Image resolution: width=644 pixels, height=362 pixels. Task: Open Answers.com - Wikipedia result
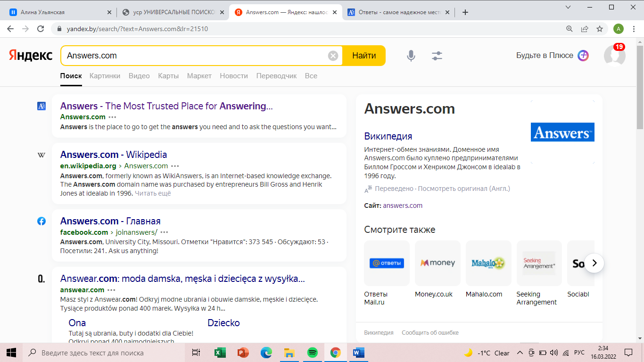(x=114, y=155)
